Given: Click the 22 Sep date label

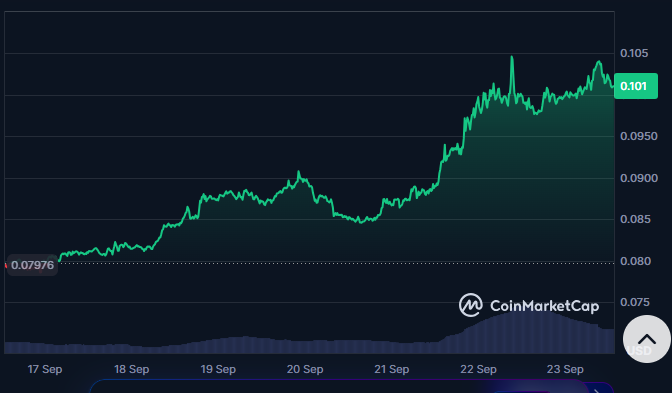Looking at the screenshot, I should coord(478,369).
